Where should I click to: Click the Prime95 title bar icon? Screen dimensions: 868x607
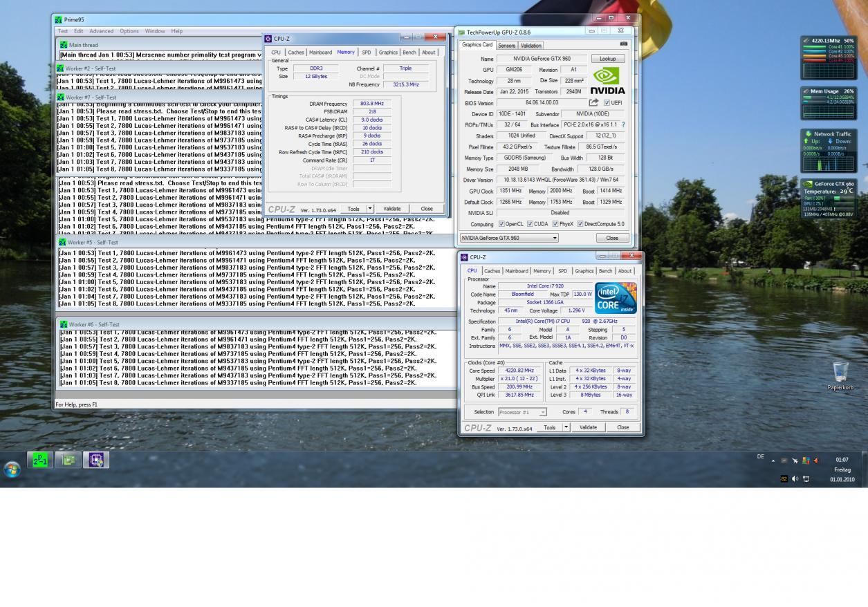point(59,20)
